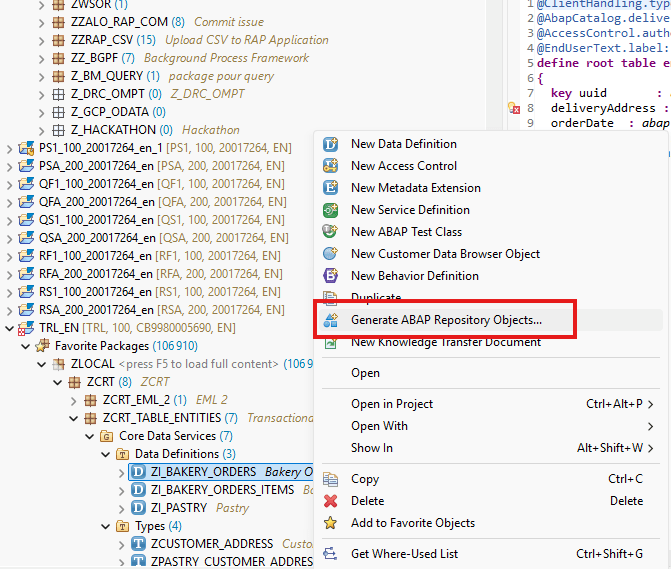Collapse the Data Definitions folder

[x=106, y=454]
